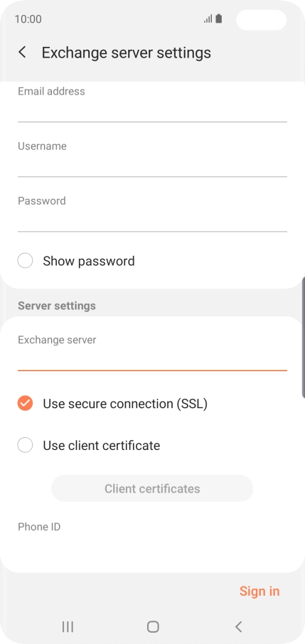Tap the Client certificates button

(x=152, y=488)
